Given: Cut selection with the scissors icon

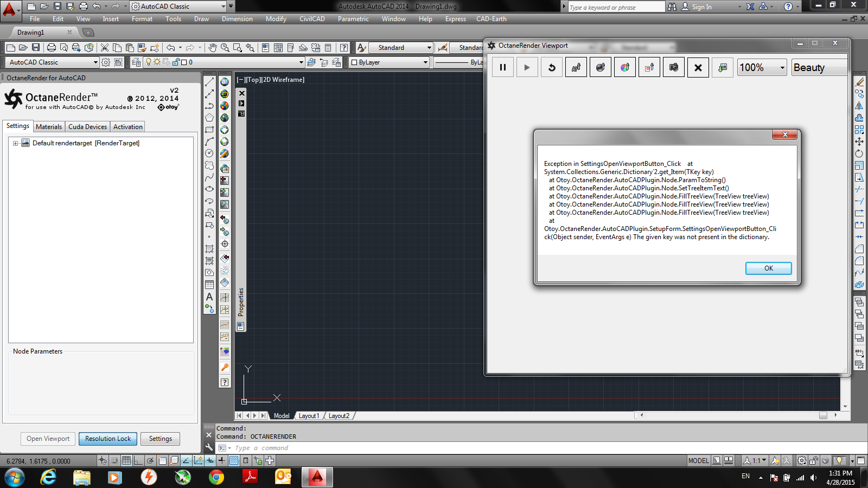Looking at the screenshot, I should (x=105, y=48).
